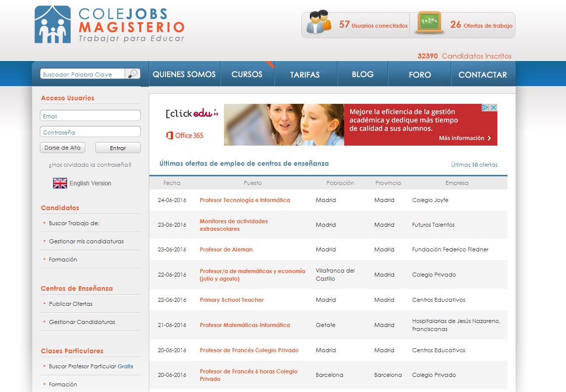566x392 pixels.
Task: Click the connected users people icon
Action: pyautogui.click(x=319, y=23)
